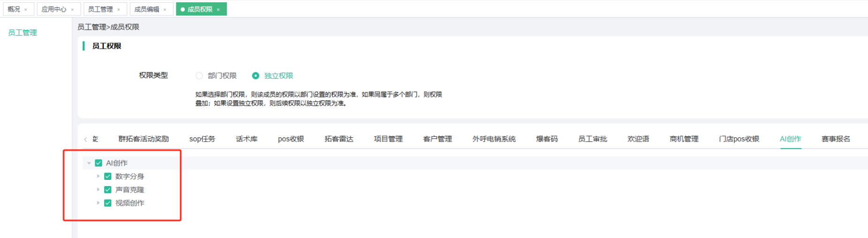Close the 概况 page tab

[x=26, y=10]
